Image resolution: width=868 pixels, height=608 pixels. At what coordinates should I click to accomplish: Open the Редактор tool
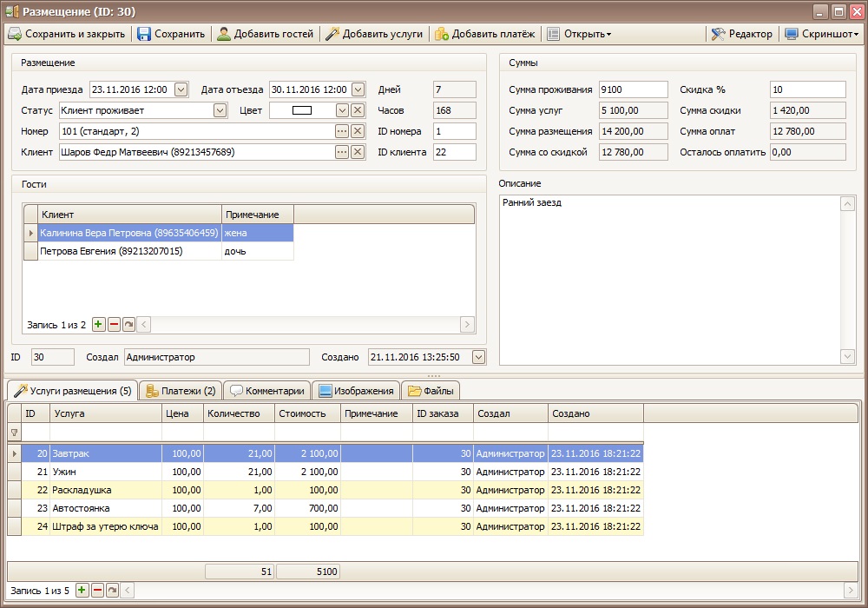click(x=742, y=34)
